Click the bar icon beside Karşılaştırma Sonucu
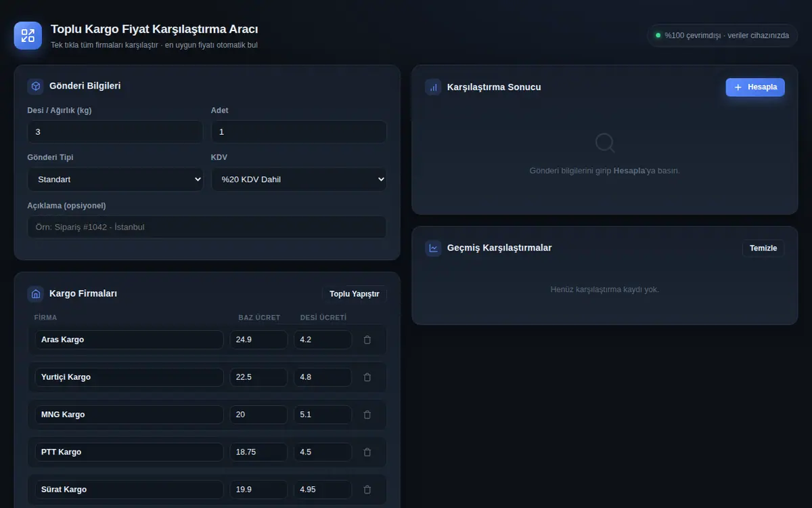 [433, 87]
